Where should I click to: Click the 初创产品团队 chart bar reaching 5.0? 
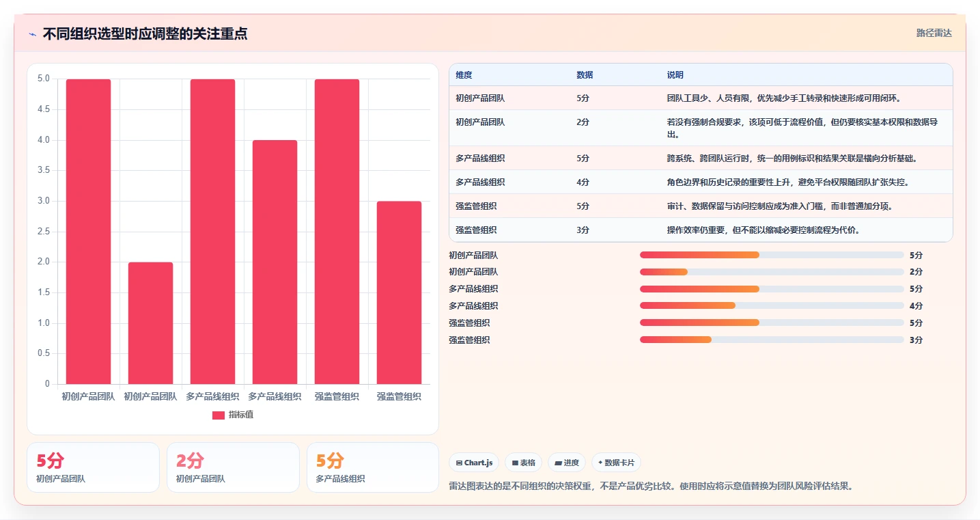point(89,232)
